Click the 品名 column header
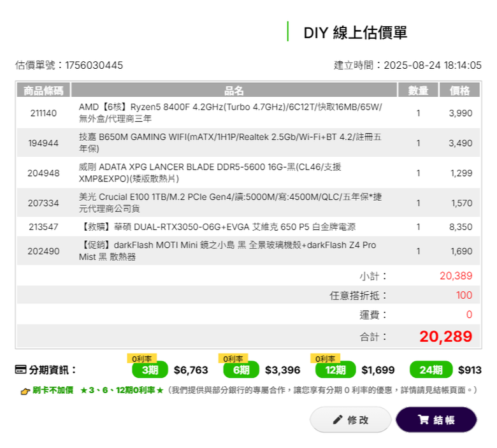The width and height of the screenshot is (497, 448). coord(234,90)
